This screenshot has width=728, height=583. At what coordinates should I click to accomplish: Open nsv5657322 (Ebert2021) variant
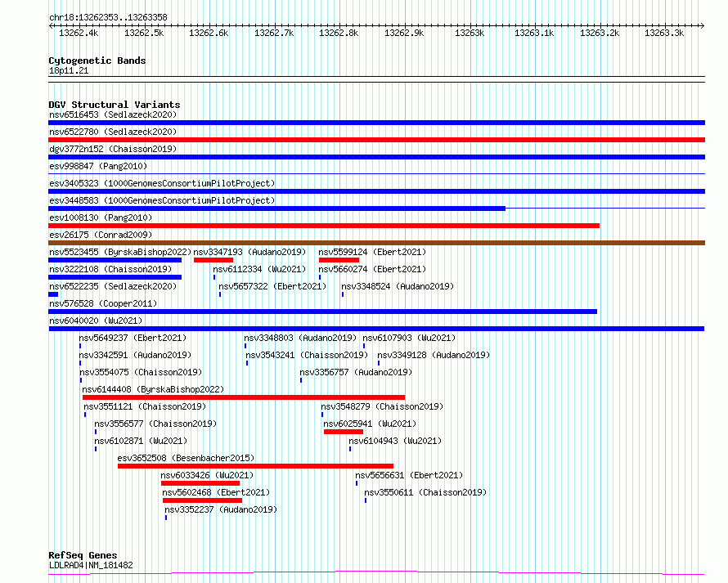(272, 286)
